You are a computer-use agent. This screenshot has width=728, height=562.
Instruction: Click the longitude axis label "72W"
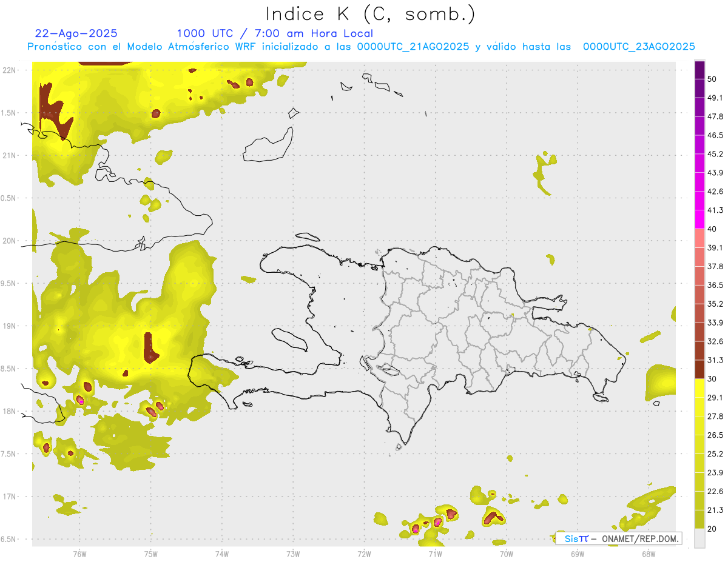click(364, 554)
